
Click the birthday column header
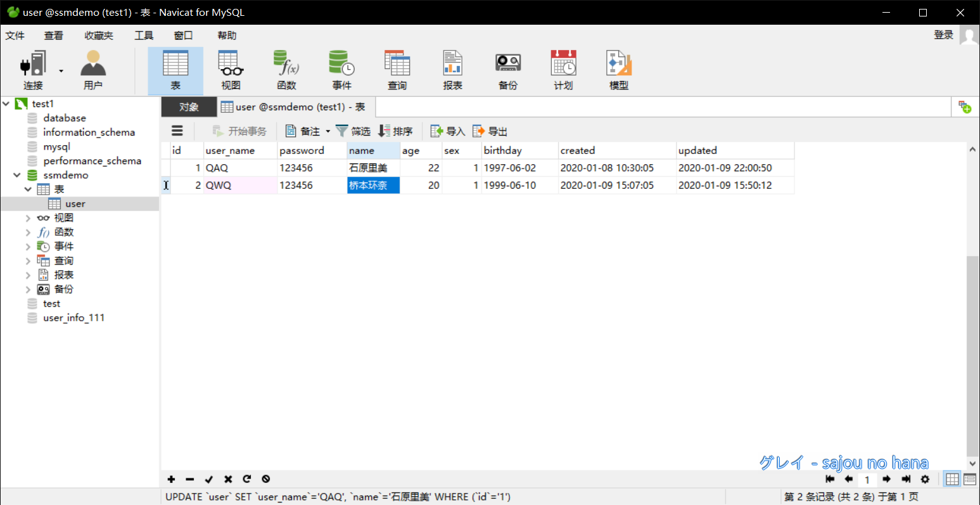(x=519, y=151)
